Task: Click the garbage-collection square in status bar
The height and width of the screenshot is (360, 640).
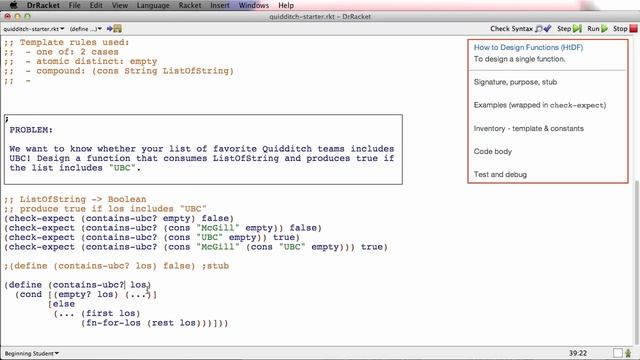Action: [618, 353]
